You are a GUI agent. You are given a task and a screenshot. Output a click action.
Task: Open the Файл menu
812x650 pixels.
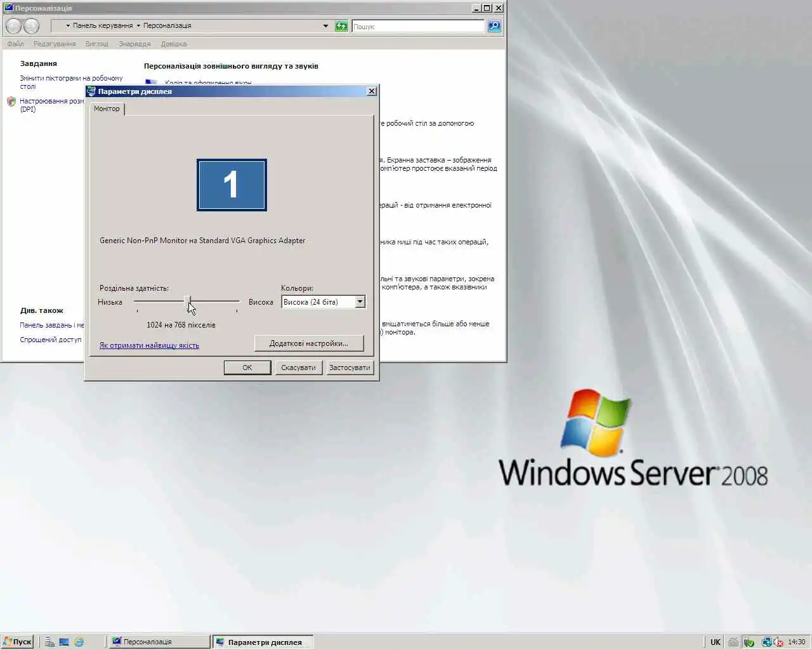click(x=15, y=44)
